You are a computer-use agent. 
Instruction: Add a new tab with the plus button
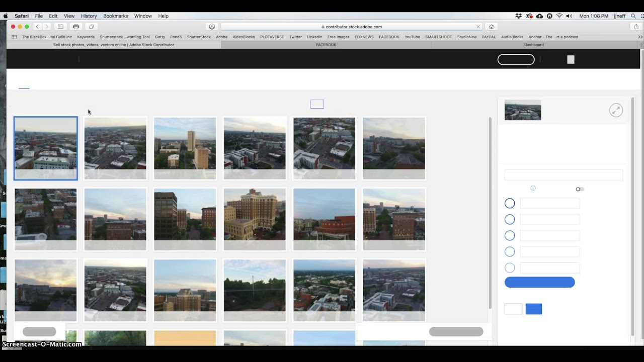pos(640,45)
